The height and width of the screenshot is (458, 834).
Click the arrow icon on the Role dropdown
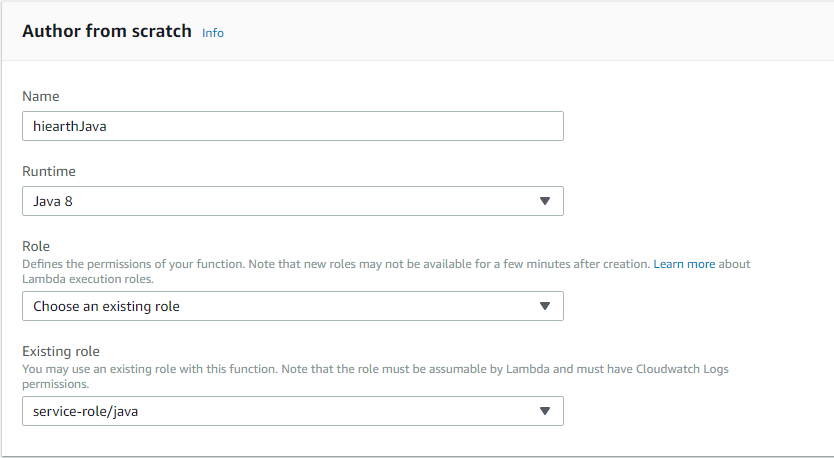[x=545, y=306]
